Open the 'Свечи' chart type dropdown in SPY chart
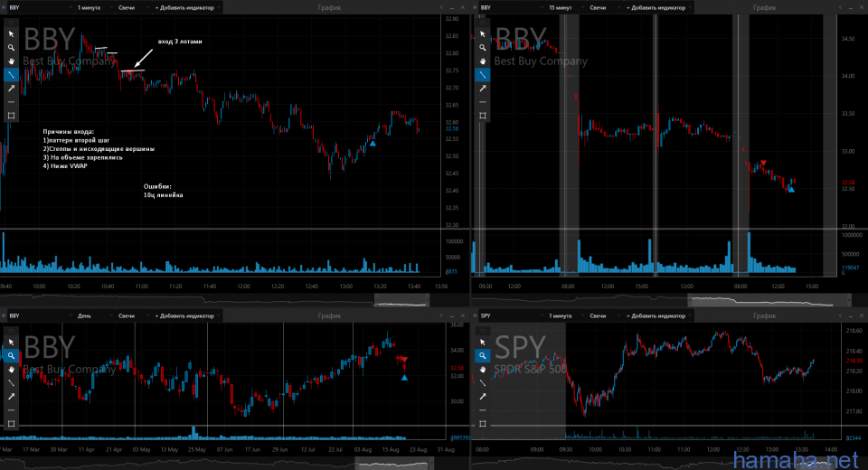 (x=604, y=315)
